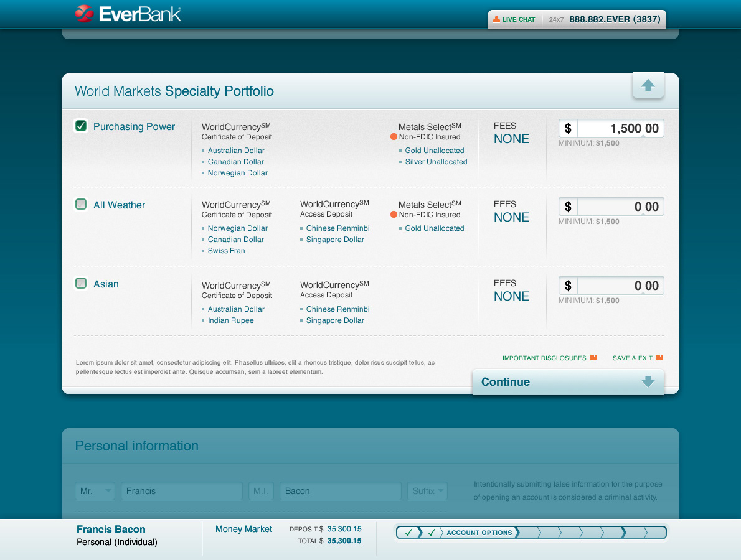Click the down arrow on Continue
Screen dimensions: 741x560
coord(648,381)
